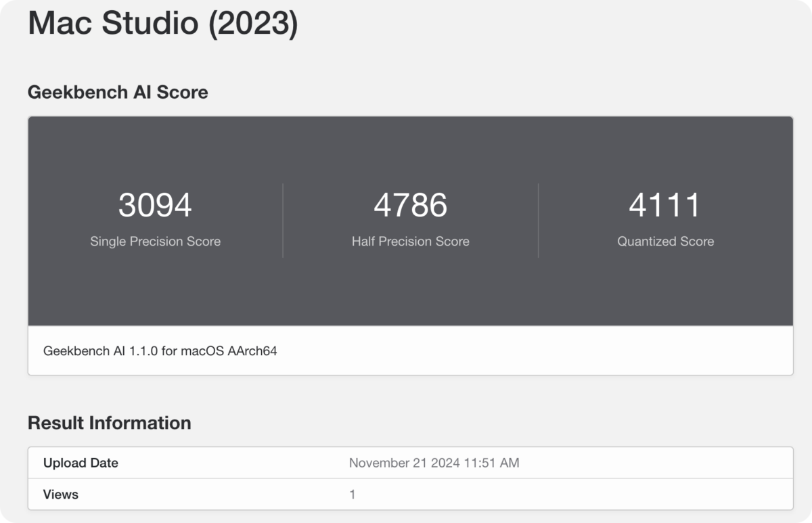Click the Quantized Score label
812x523 pixels.
[x=665, y=242]
